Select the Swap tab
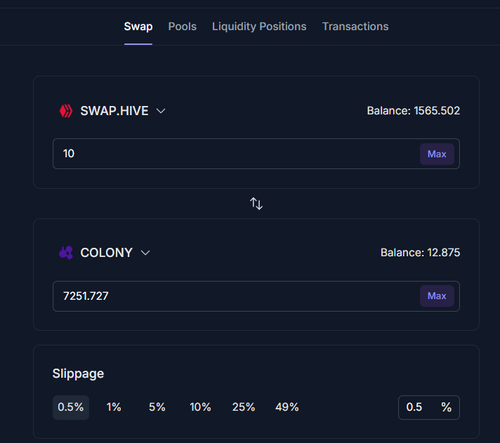The width and height of the screenshot is (500, 443). pos(138,26)
